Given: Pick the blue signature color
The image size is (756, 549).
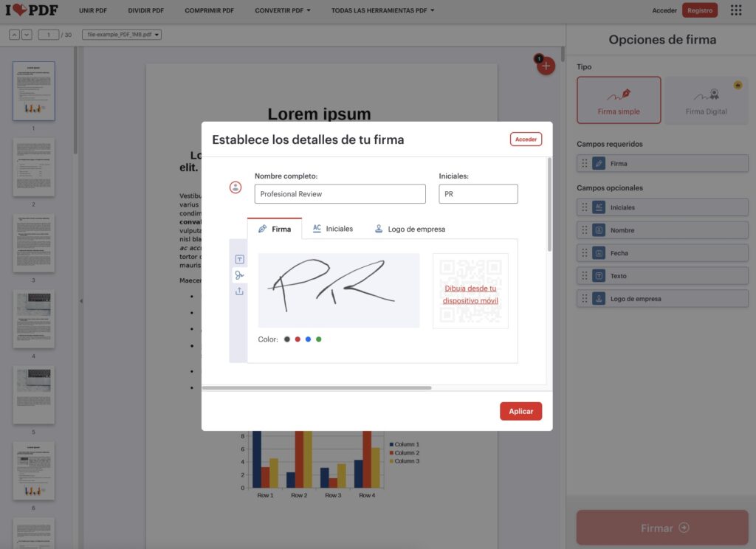Looking at the screenshot, I should [308, 339].
